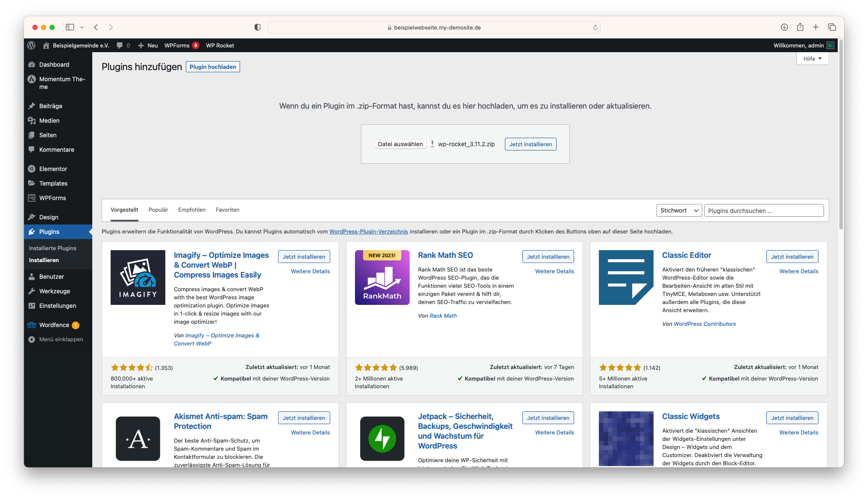Open Safari sidebar dropdown chevron

coord(82,27)
